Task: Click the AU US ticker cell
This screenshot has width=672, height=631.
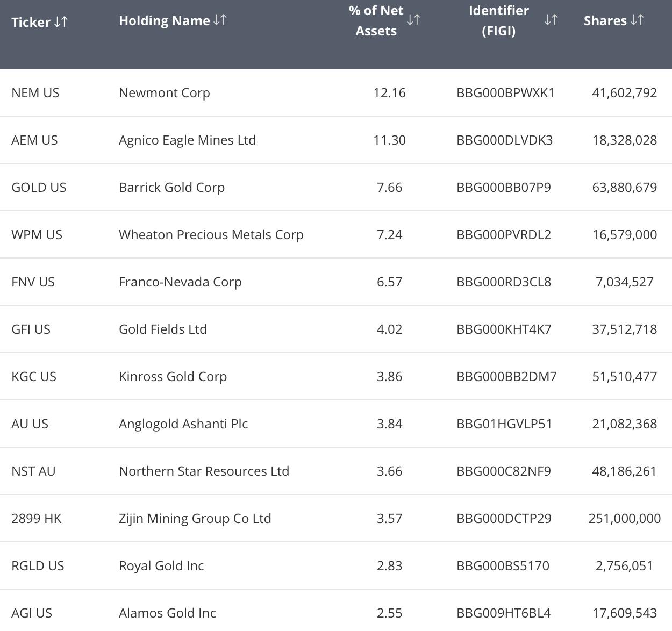Action: click(x=30, y=424)
